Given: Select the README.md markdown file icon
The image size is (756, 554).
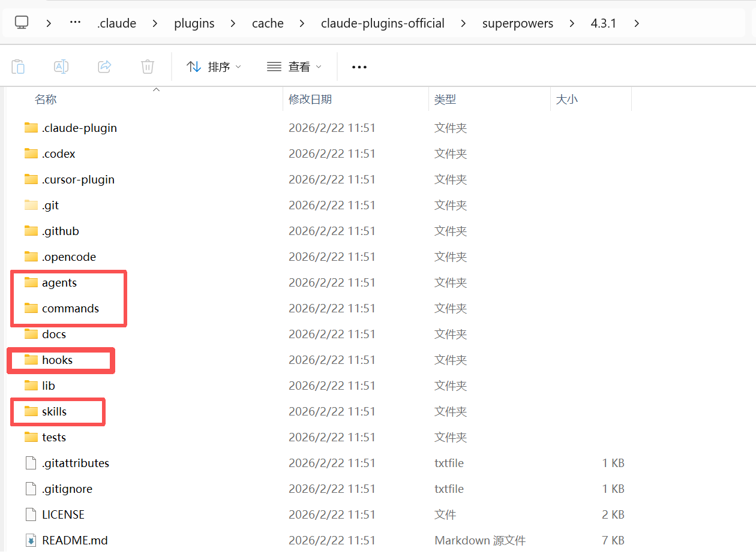Looking at the screenshot, I should (31, 540).
